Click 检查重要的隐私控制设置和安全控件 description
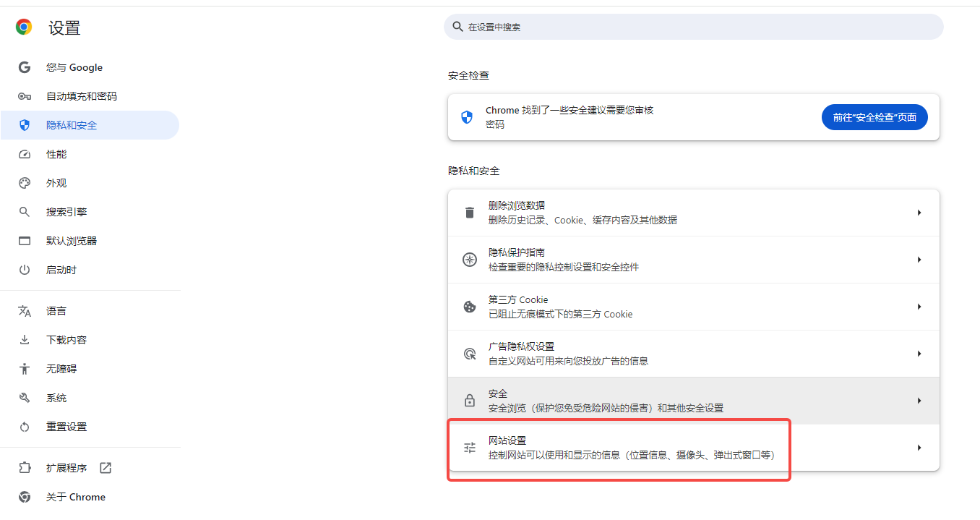The image size is (980, 520). coord(564,267)
